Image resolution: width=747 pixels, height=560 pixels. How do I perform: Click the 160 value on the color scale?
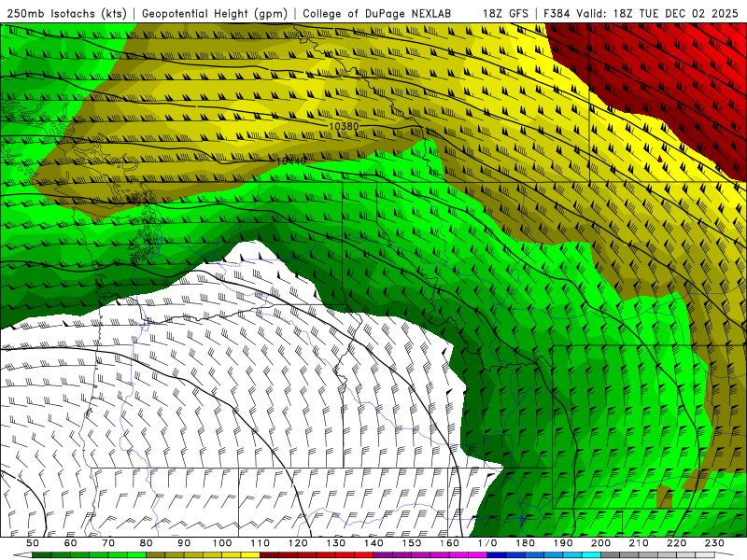449,543
